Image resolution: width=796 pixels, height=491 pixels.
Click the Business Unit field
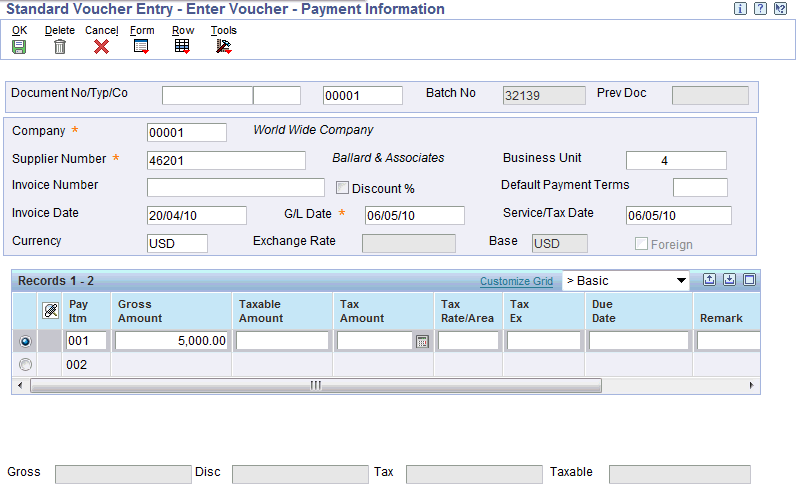click(676, 160)
